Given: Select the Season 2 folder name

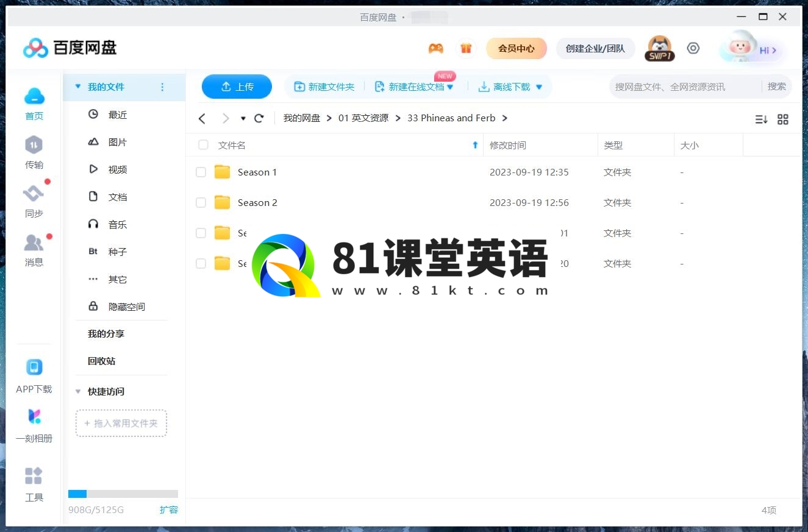Looking at the screenshot, I should (257, 203).
